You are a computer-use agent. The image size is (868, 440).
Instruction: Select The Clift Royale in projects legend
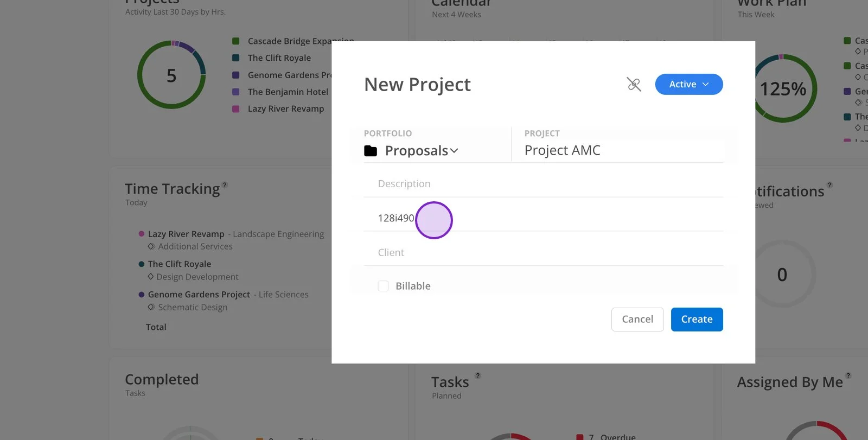(279, 58)
